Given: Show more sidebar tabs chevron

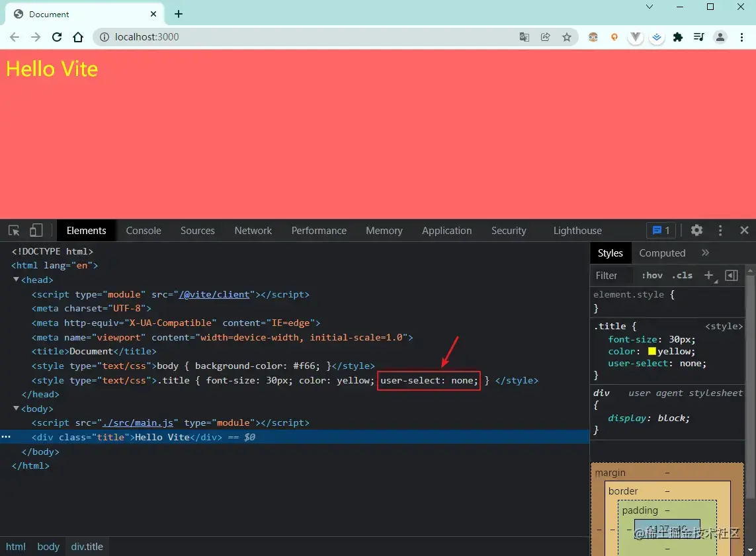Looking at the screenshot, I should point(705,253).
